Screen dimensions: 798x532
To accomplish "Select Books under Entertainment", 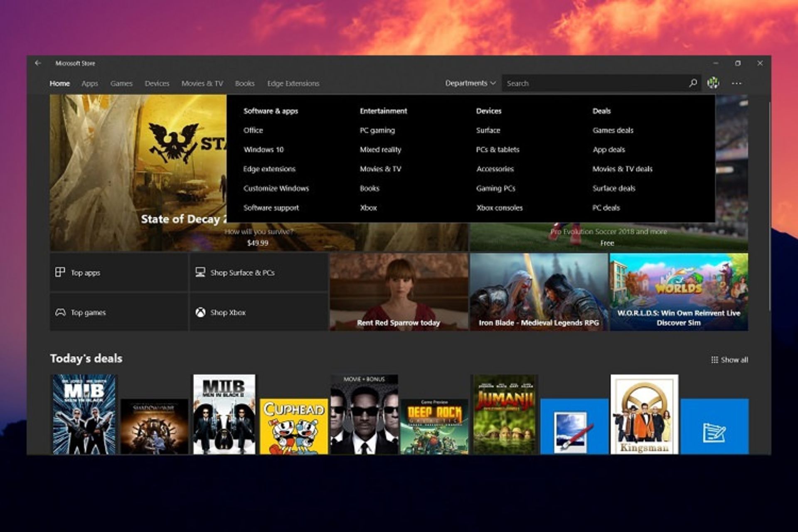I will pyautogui.click(x=369, y=188).
